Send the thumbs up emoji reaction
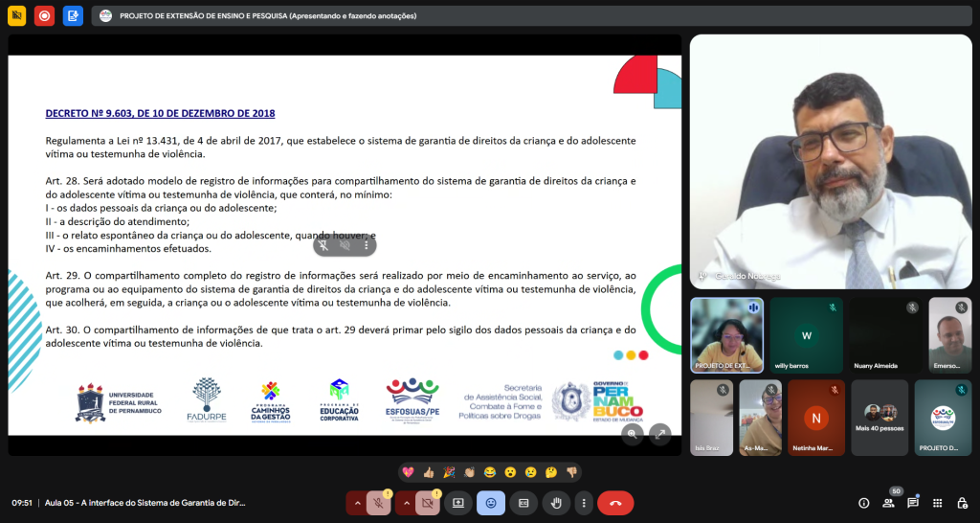Screen dimensions: 980x523 coord(428,472)
